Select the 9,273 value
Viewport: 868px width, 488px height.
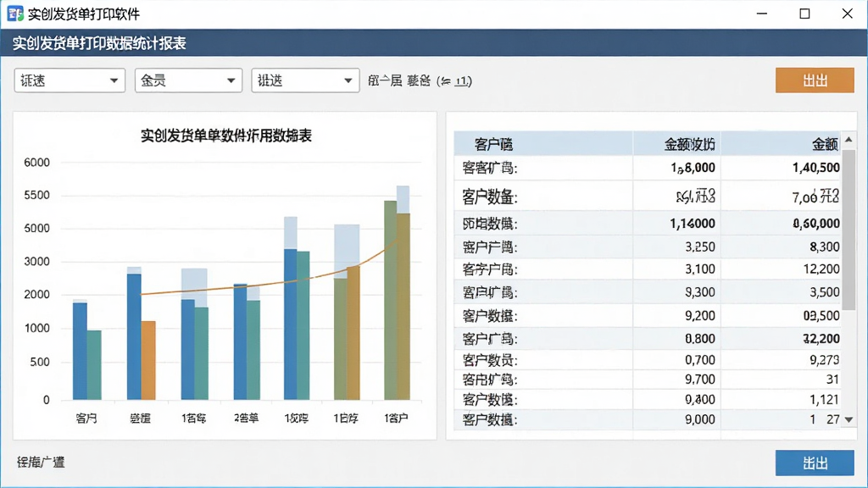point(824,360)
